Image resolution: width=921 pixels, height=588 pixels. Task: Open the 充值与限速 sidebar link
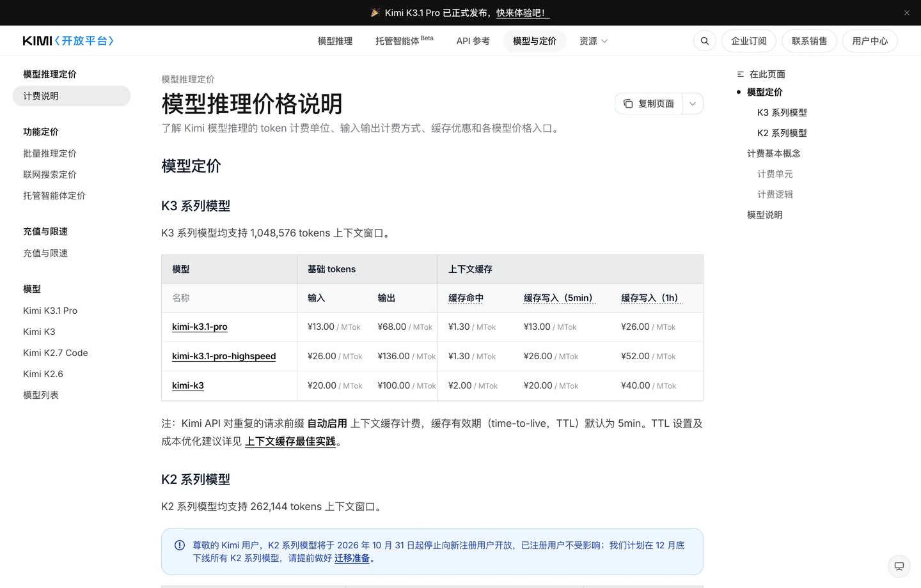[x=45, y=253]
